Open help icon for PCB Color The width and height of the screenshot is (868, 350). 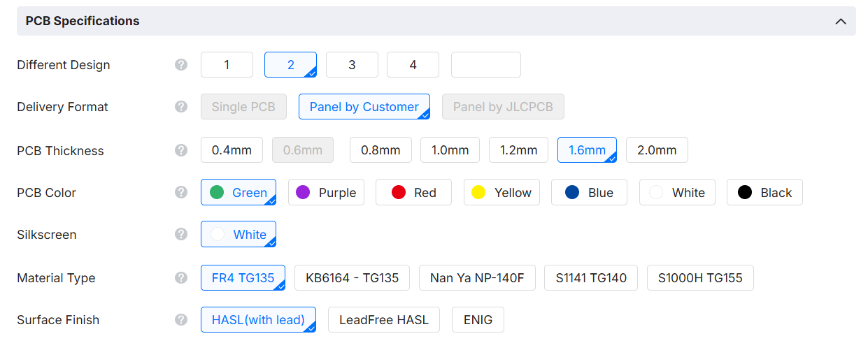click(x=181, y=192)
